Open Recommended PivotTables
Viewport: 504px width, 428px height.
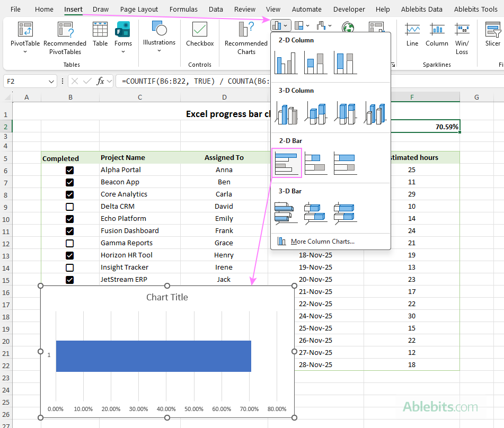pyautogui.click(x=65, y=37)
